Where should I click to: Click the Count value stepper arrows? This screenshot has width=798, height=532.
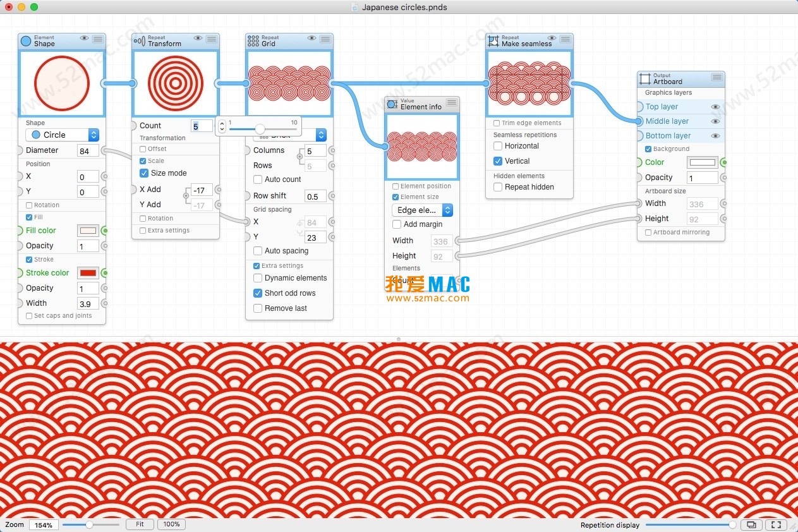click(x=222, y=126)
